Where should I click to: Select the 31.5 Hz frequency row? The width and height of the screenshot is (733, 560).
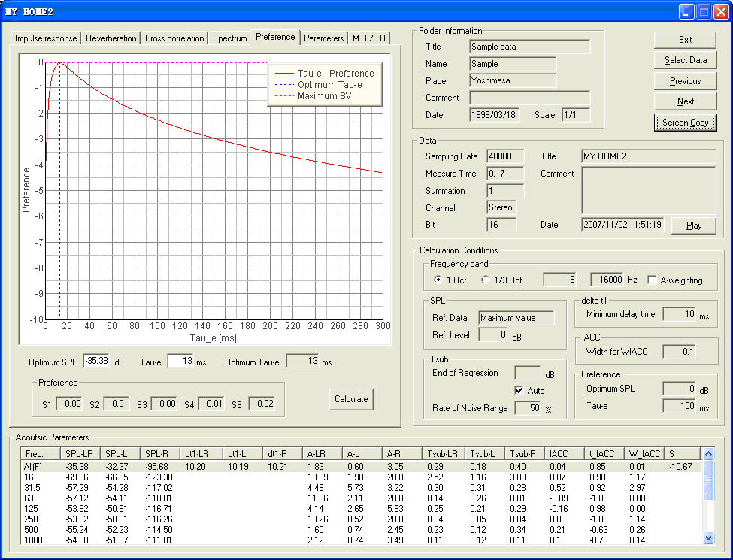pos(361,488)
